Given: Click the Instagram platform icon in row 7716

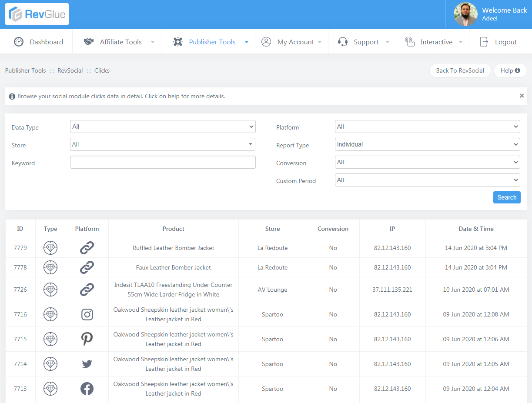Looking at the screenshot, I should click(87, 314).
